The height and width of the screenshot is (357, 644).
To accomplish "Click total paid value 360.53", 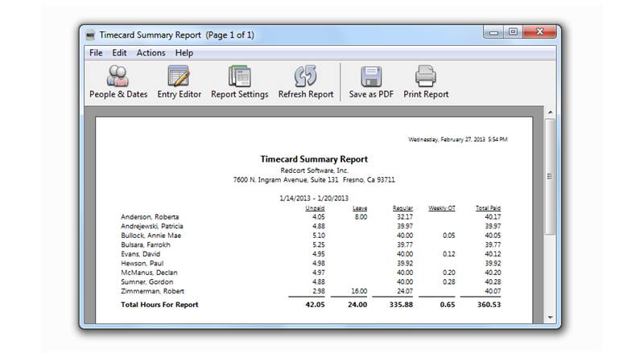I will click(x=489, y=305).
